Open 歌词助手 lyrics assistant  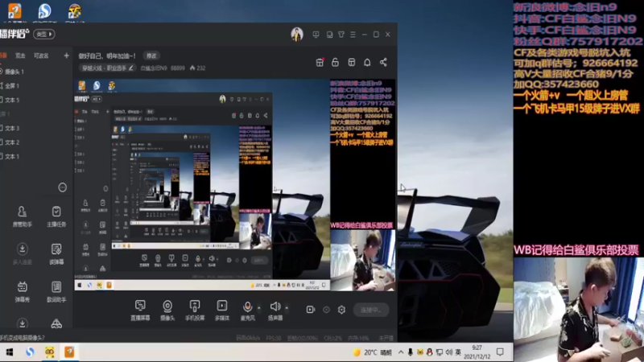tap(56, 291)
